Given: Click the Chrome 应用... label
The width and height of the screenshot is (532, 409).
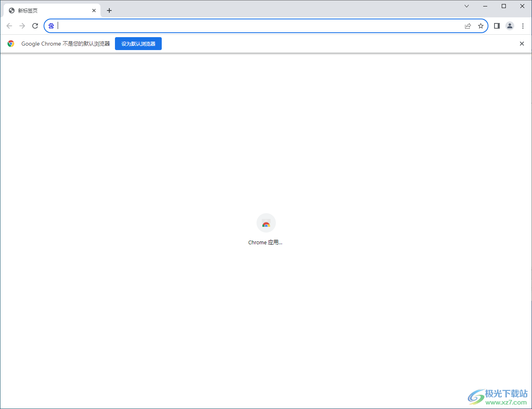Looking at the screenshot, I should 265,242.
